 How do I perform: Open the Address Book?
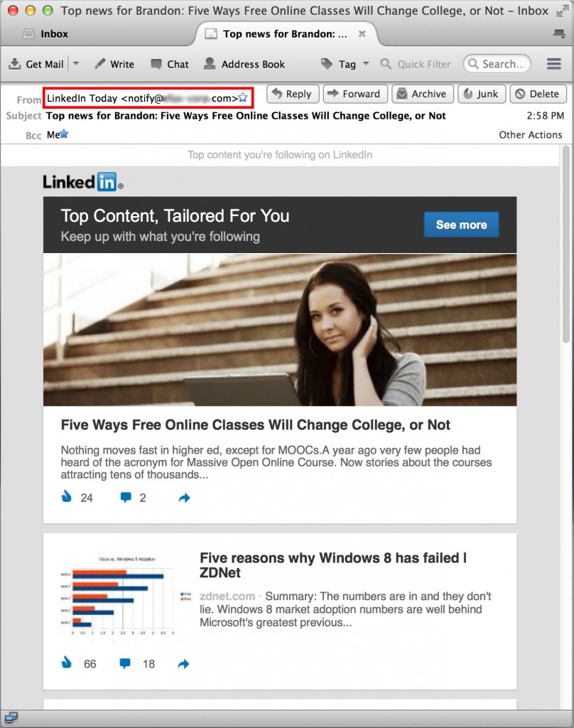[244, 64]
